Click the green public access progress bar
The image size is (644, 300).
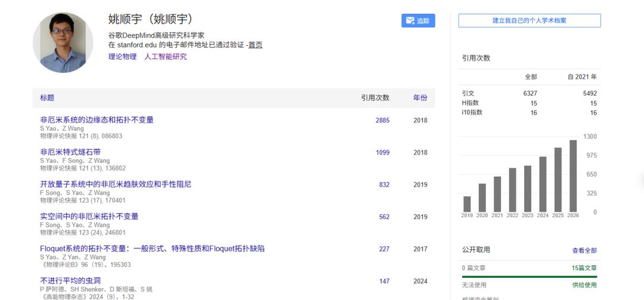[530, 277]
